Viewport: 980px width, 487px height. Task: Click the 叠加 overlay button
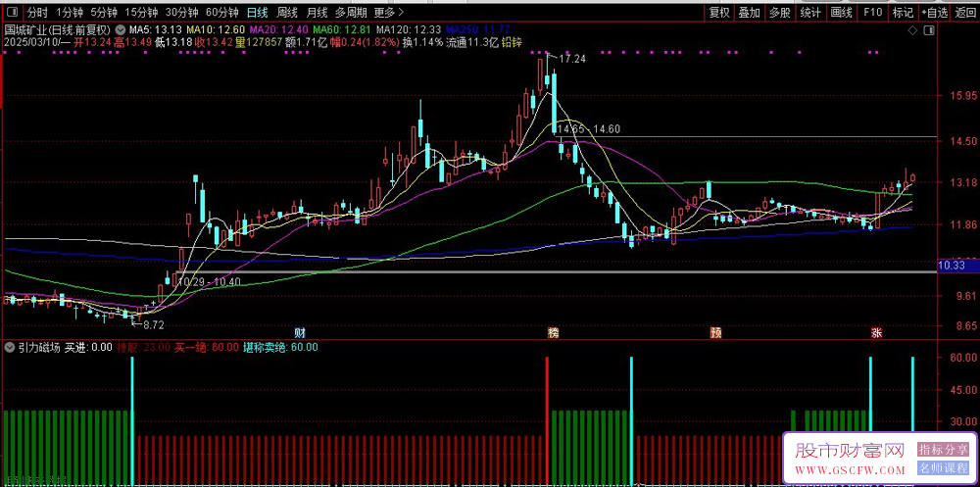750,12
